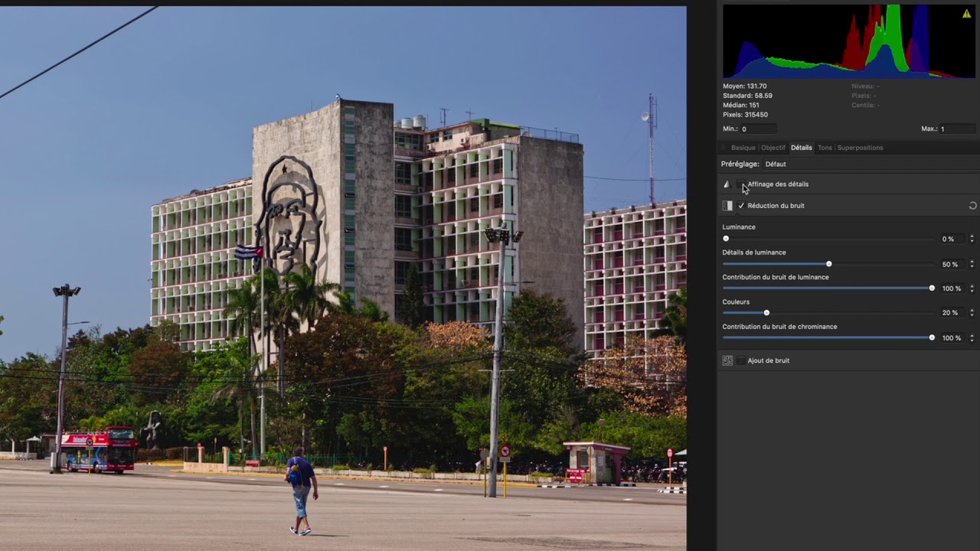
Task: Click the Couleurs value stepper arrows
Action: (x=972, y=313)
